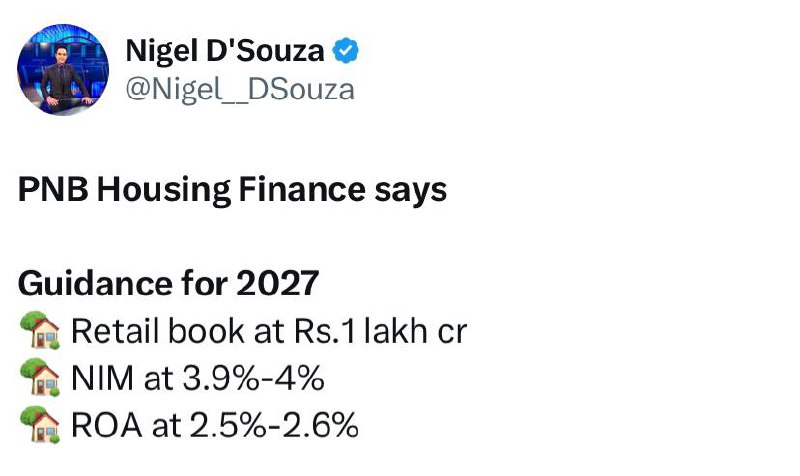Screen dimensions: 800x476
Task: Open the Nigel D'Souza display name
Action: 224,51
